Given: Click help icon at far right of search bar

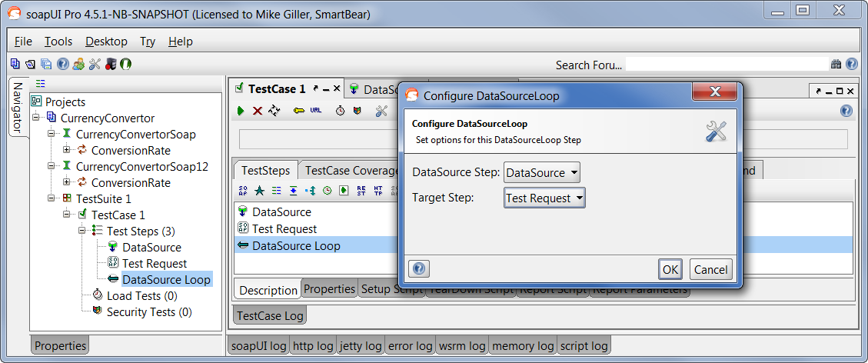Looking at the screenshot, I should [853, 65].
